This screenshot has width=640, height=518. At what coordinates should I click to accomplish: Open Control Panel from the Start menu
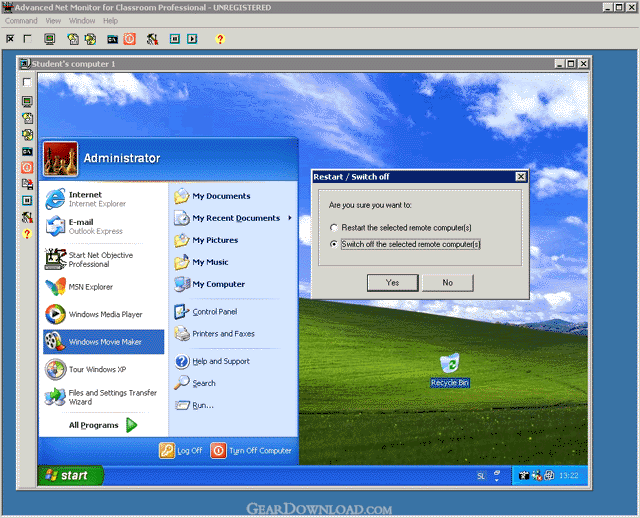tap(233, 312)
